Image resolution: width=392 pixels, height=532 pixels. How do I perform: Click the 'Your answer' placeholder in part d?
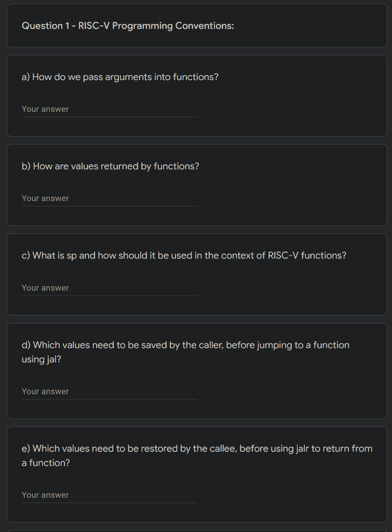(x=45, y=391)
